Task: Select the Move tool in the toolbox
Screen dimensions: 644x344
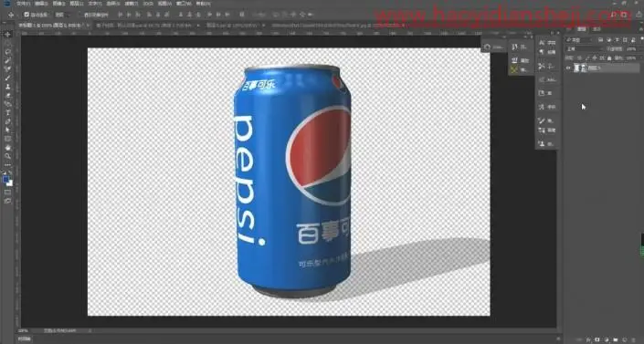Action: coord(7,35)
